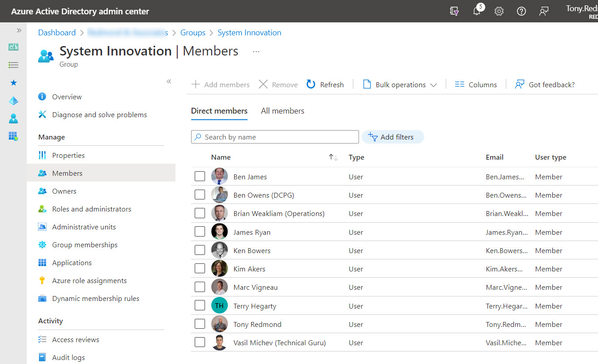
Task: Open the Vasil Michev (Technical Guru) entry
Action: [x=280, y=343]
